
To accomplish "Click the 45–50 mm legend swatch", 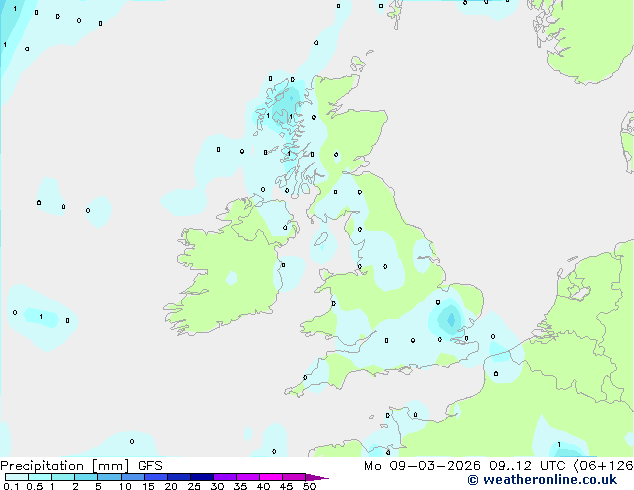I will tap(294, 477).
